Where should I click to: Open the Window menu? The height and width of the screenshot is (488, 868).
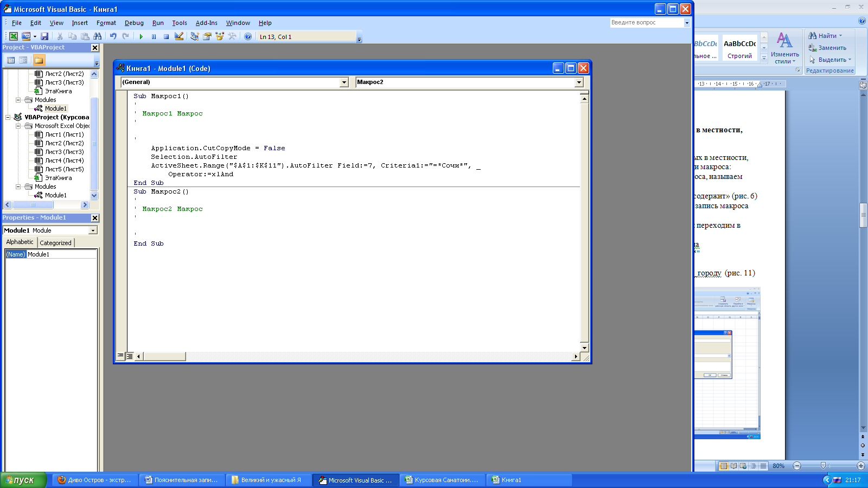pyautogui.click(x=238, y=23)
